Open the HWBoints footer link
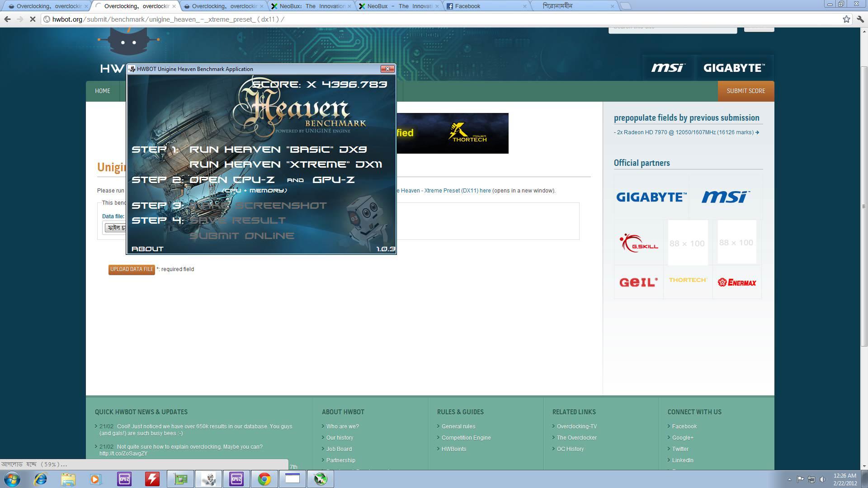 point(454,449)
